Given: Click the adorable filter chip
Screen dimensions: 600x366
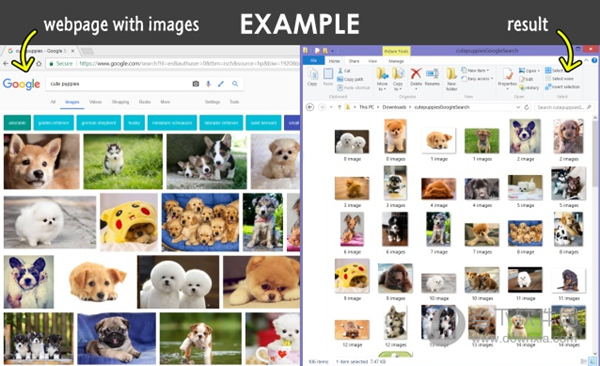Looking at the screenshot, I should [x=17, y=123].
